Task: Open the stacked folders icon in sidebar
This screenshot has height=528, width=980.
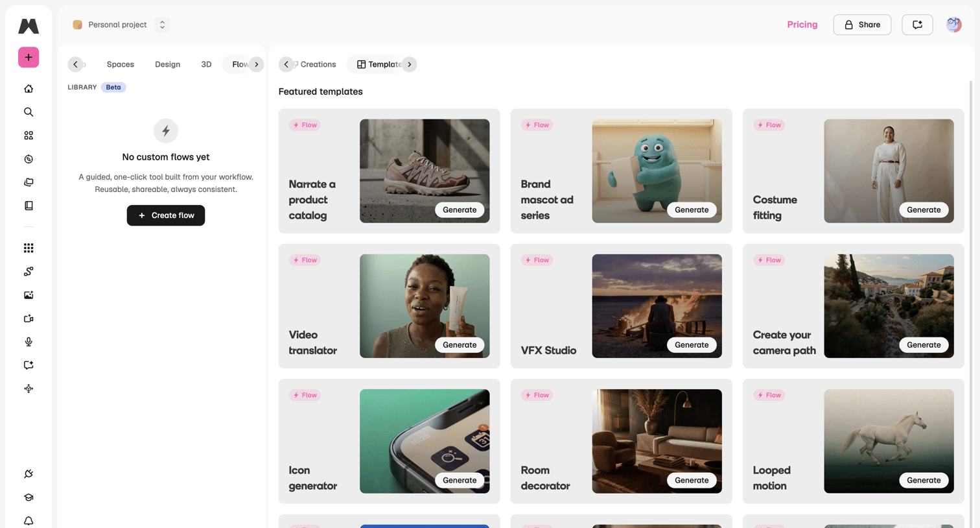Action: [29, 182]
